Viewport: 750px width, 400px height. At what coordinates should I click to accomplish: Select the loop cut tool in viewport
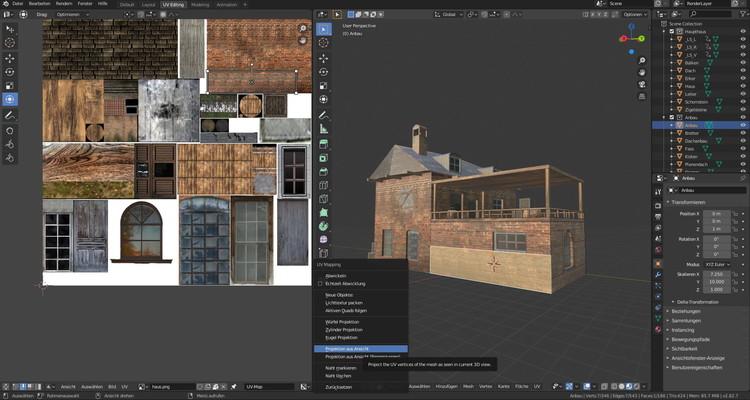pyautogui.click(x=323, y=185)
